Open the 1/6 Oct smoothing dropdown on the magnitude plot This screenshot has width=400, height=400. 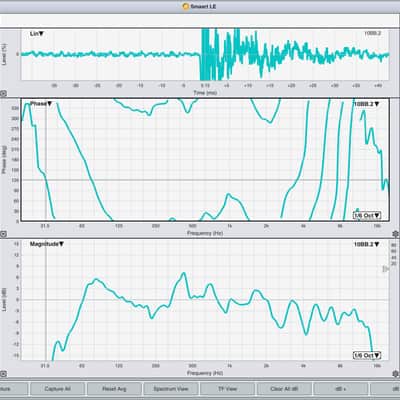pyautogui.click(x=367, y=355)
